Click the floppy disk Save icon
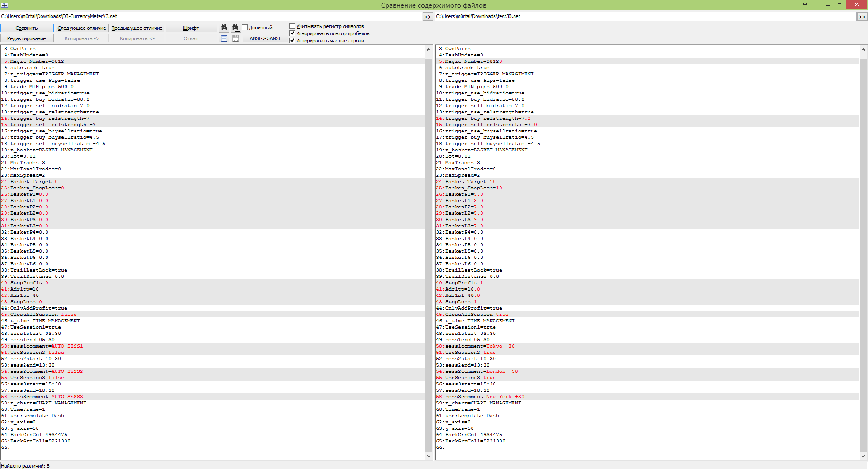Image resolution: width=868 pixels, height=470 pixels. (236, 38)
